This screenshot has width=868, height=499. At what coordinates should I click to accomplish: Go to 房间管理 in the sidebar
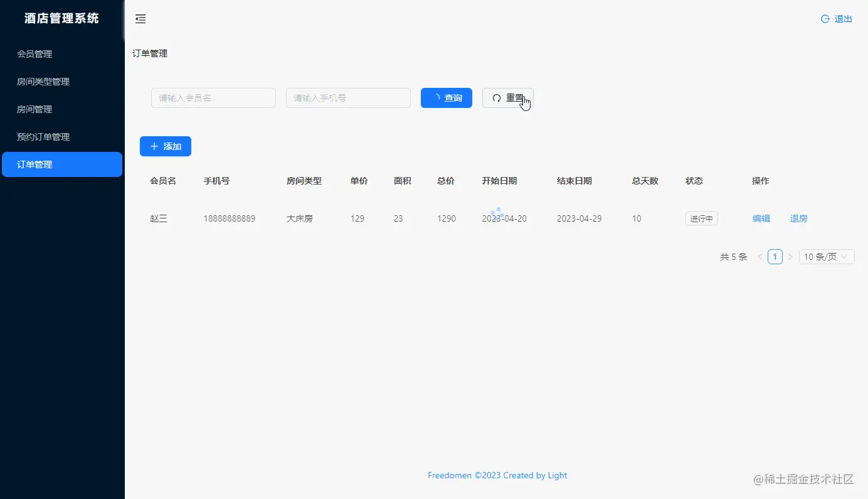pos(62,109)
